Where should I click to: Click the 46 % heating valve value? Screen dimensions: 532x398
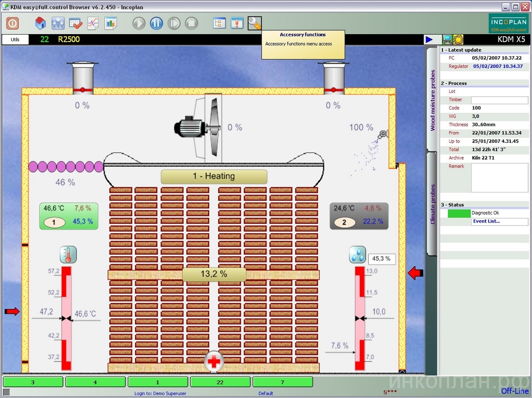click(x=65, y=182)
